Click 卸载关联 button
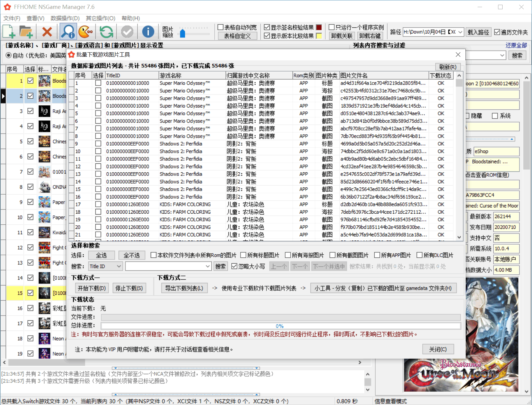This screenshot has height=405, width=532. point(342,36)
